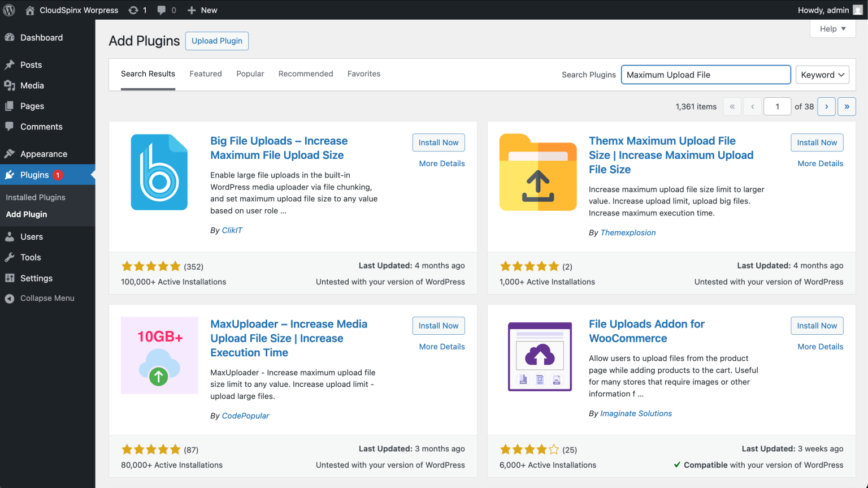Viewport: 868px width, 488px height.
Task: Open the Dashboard from the sidebar
Action: click(41, 37)
